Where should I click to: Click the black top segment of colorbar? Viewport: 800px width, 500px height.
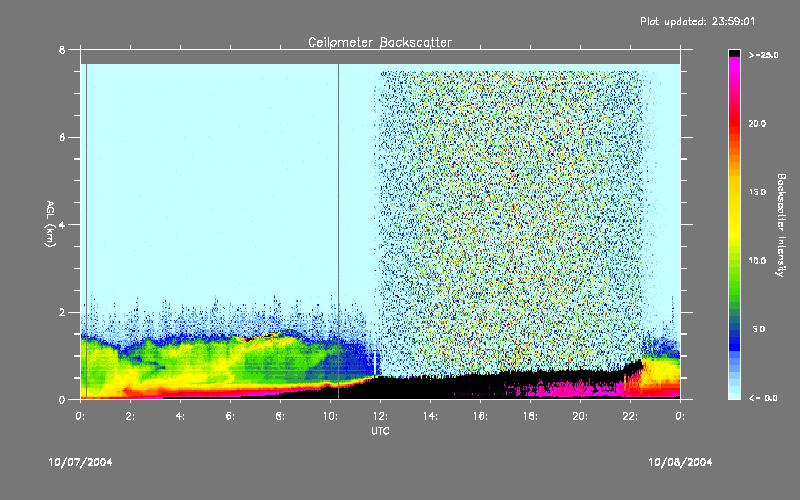(734, 53)
